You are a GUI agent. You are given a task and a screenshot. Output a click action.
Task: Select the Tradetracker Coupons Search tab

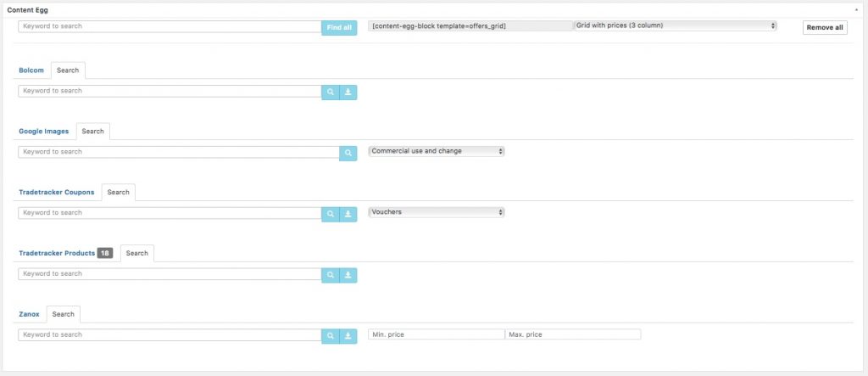tap(119, 193)
